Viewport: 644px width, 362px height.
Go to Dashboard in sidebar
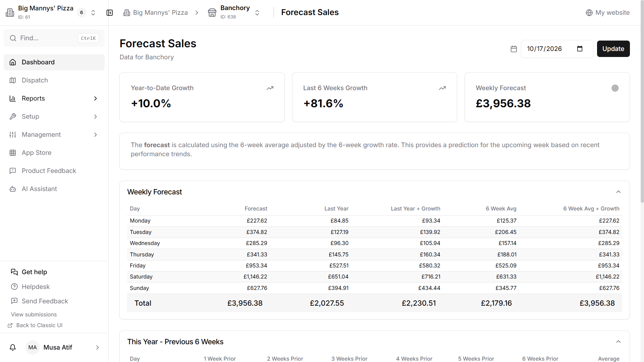click(54, 62)
